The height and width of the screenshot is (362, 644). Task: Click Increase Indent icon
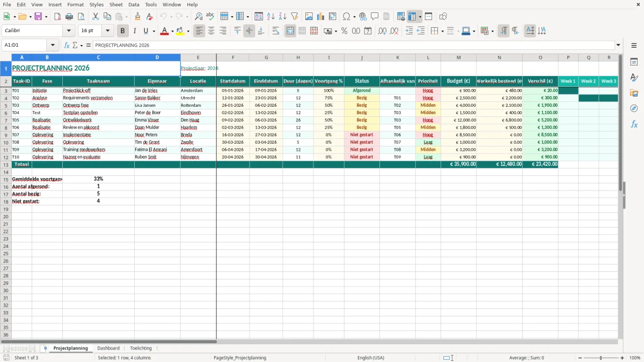[x=409, y=31]
